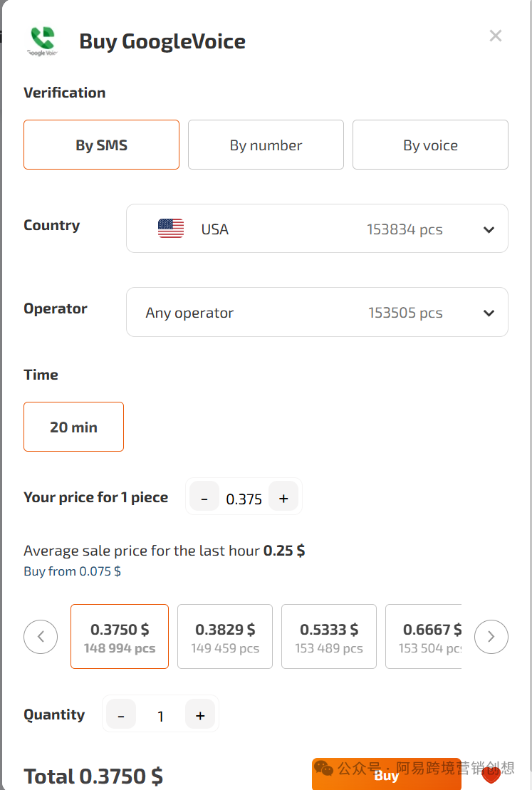
Task: Select the 0.5333 $ price card
Action: click(329, 637)
